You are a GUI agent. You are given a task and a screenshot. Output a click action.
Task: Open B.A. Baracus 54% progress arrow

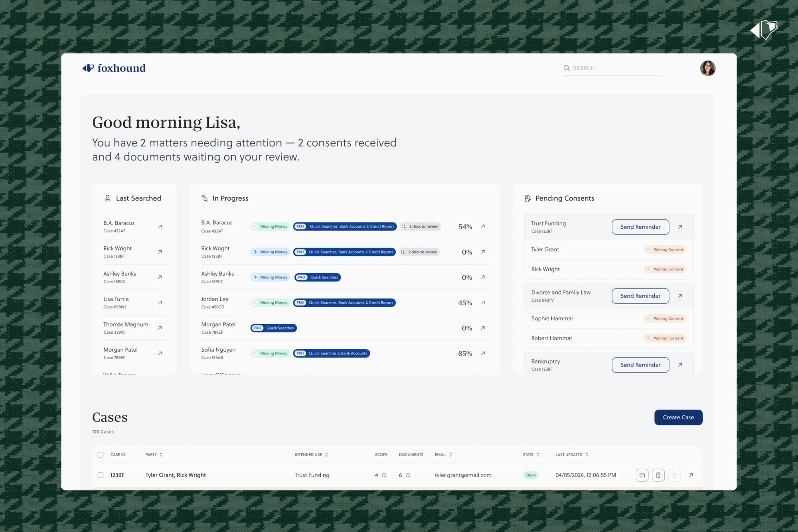483,226
